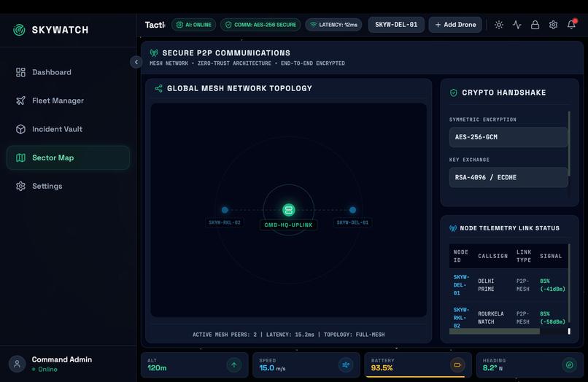Collapse the sidebar with chevron button
The image size is (588, 382).
point(136,62)
